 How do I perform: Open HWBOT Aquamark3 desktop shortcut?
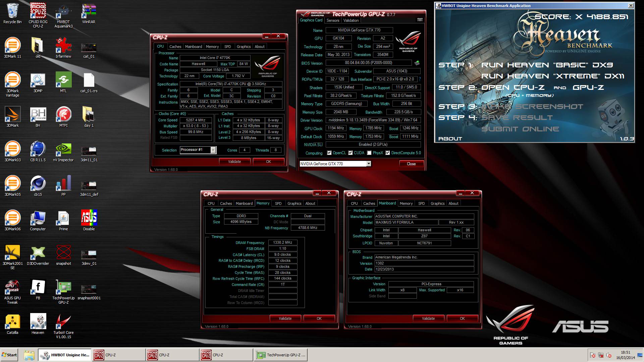[x=63, y=15]
